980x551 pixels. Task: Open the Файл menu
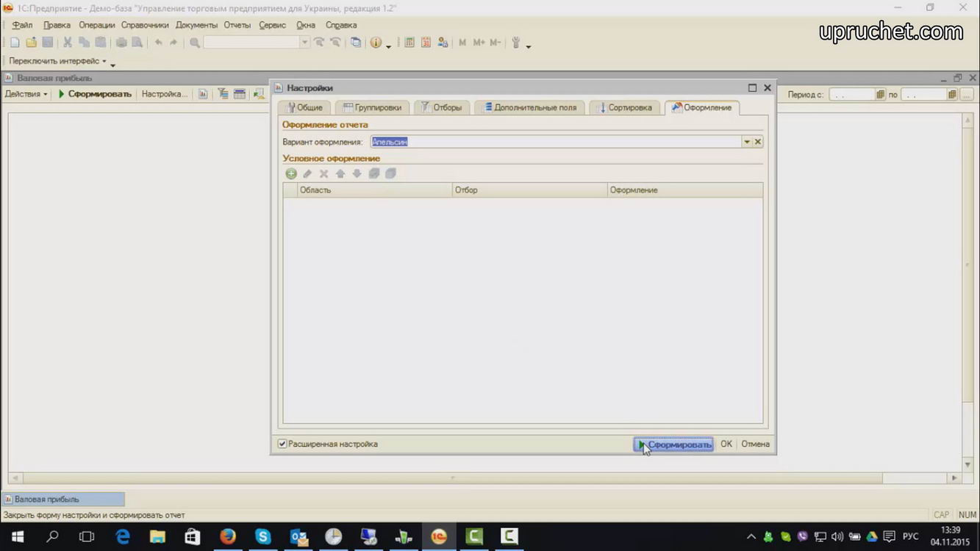coord(22,25)
